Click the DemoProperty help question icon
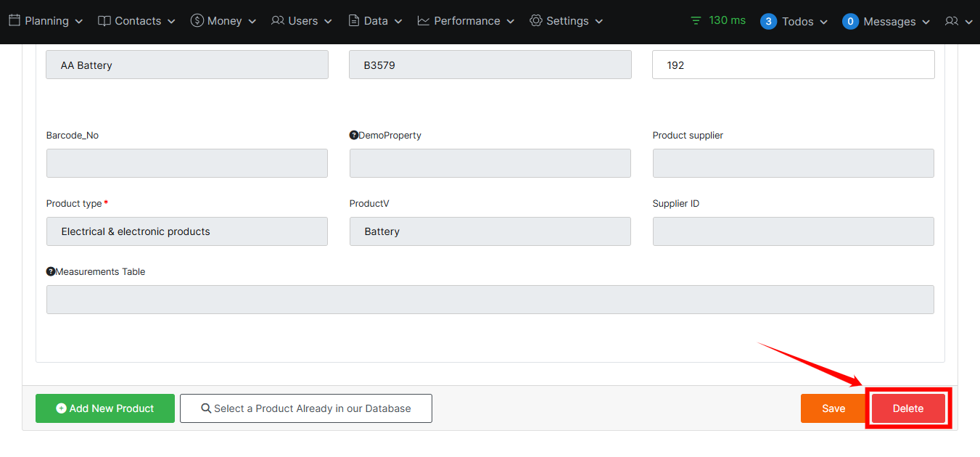Image resolution: width=980 pixels, height=457 pixels. [354, 136]
